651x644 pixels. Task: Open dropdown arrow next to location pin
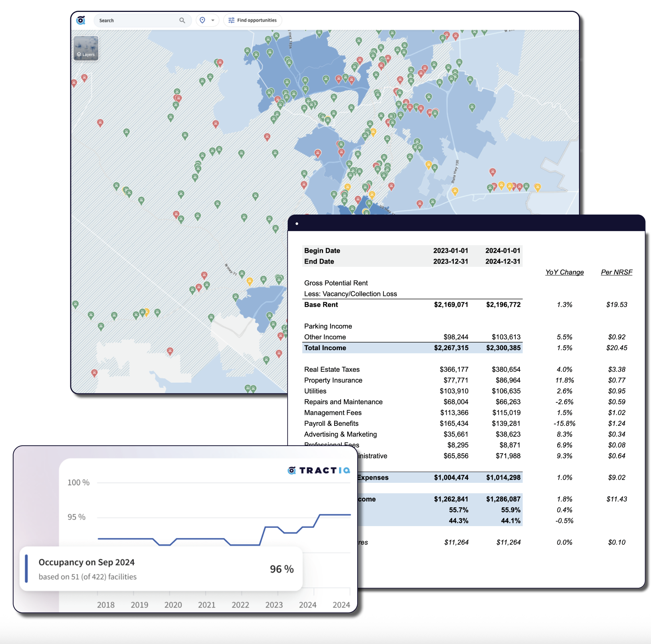point(213,20)
